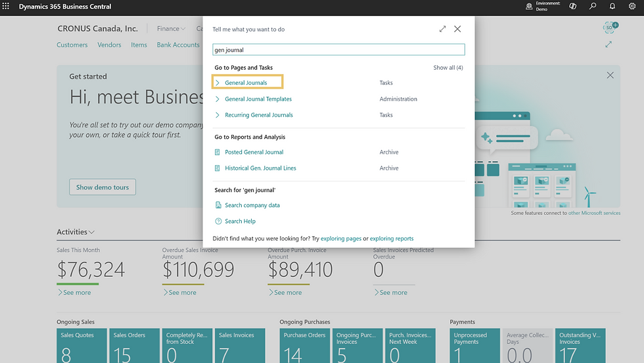Open General Journal Templates result

(258, 99)
